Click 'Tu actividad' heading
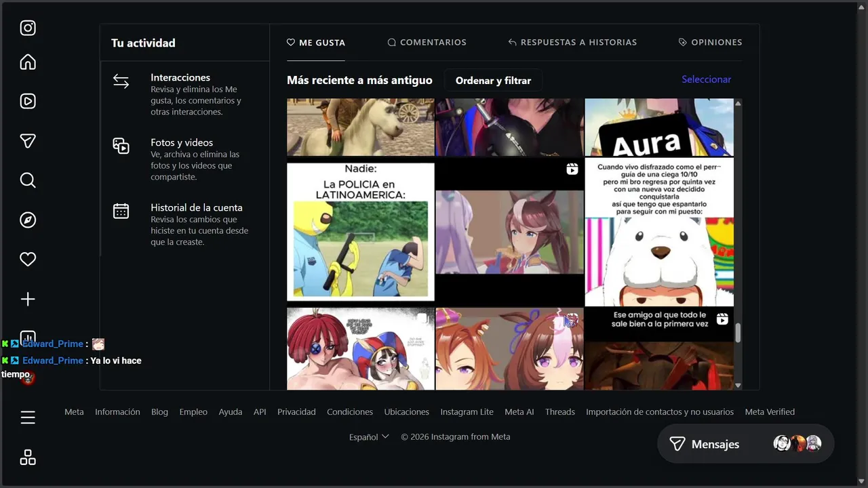 pos(143,43)
